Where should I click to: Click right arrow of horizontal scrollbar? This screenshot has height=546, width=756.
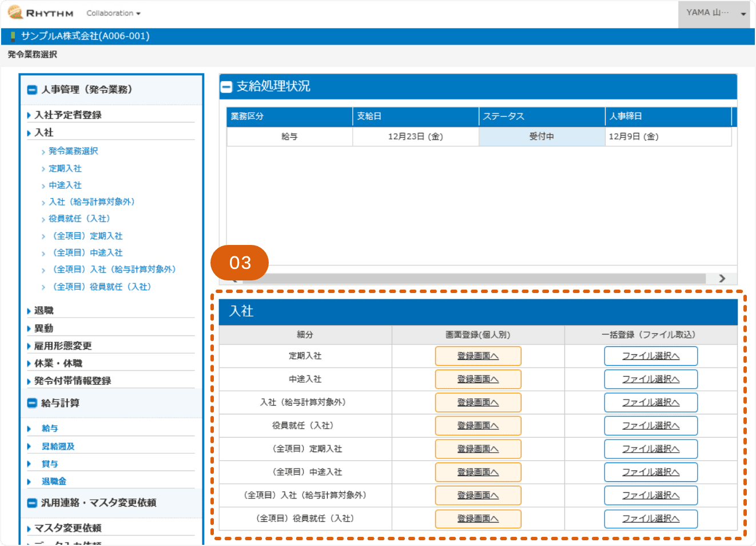(x=722, y=279)
